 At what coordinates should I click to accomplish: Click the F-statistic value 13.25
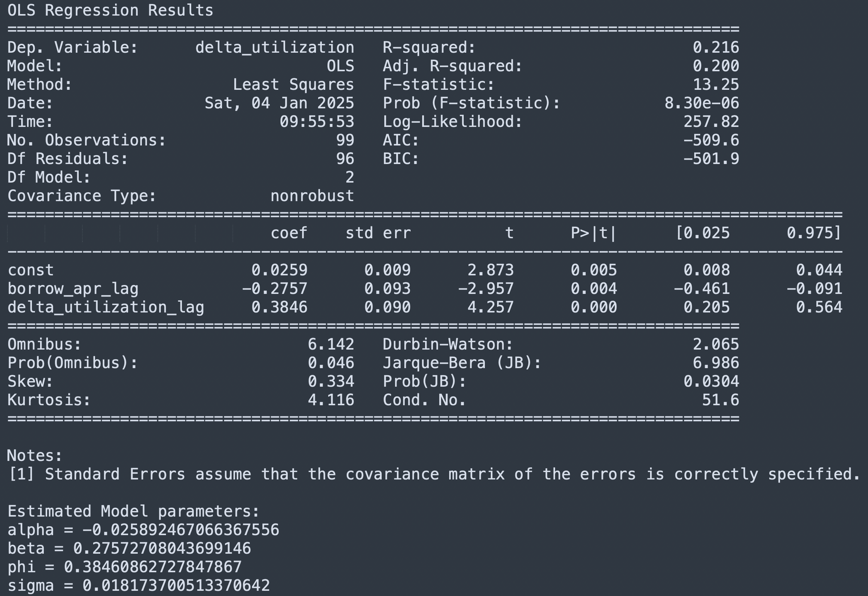[x=716, y=85]
